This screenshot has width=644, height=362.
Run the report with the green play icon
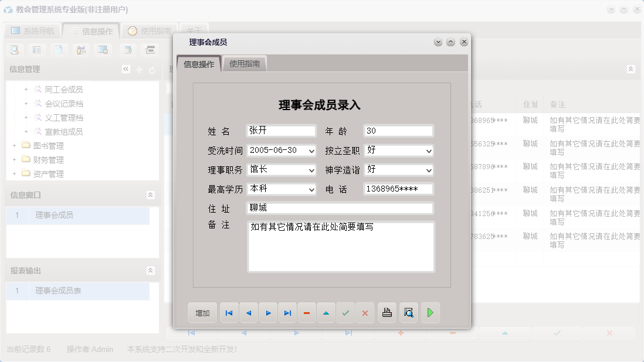pyautogui.click(x=430, y=312)
